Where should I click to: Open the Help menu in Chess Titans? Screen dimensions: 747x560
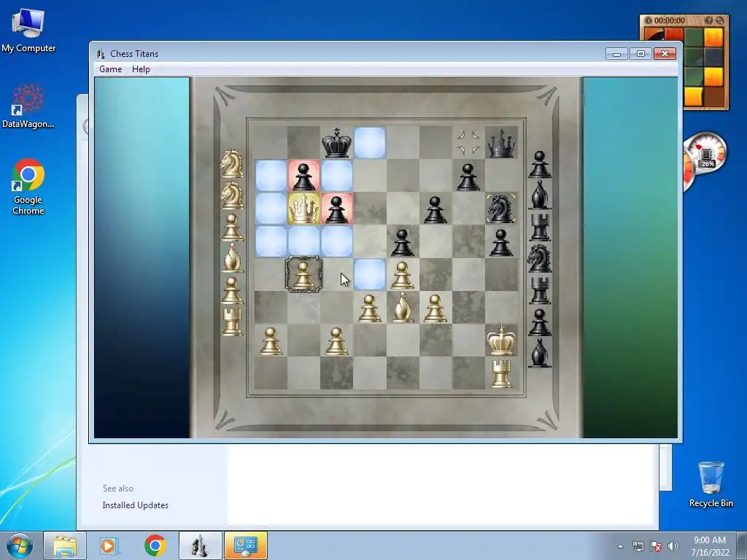(x=141, y=69)
